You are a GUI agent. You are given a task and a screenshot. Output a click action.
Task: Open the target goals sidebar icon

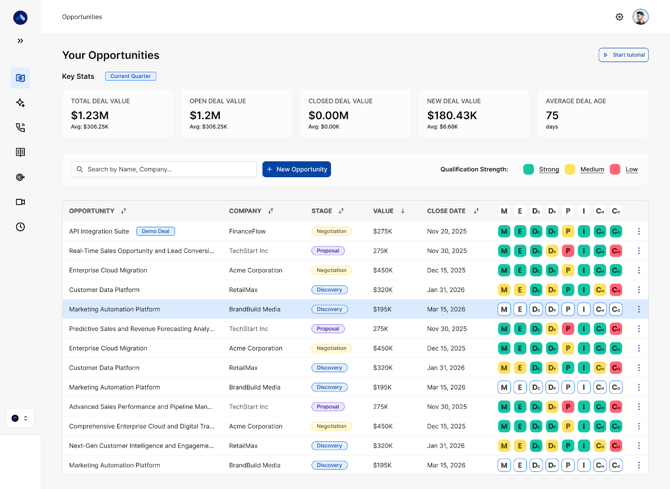[20, 177]
